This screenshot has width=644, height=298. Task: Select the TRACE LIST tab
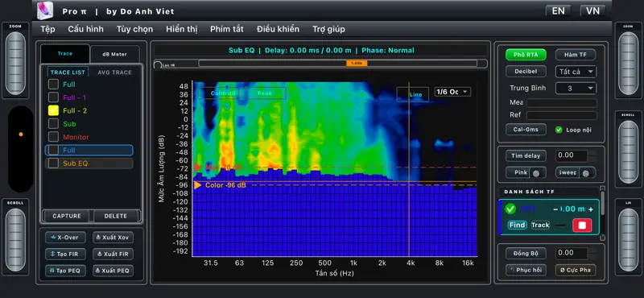(x=68, y=72)
